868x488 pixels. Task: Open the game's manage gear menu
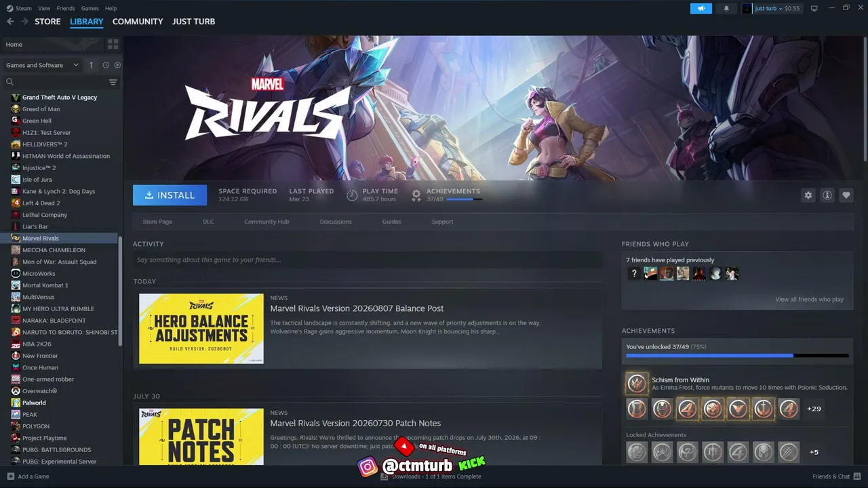(x=808, y=195)
